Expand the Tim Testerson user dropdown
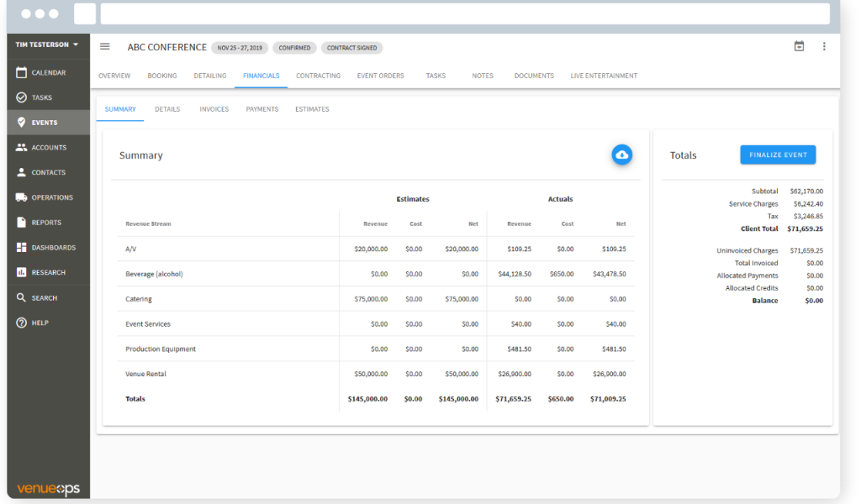This screenshot has width=861, height=504. coord(47,45)
